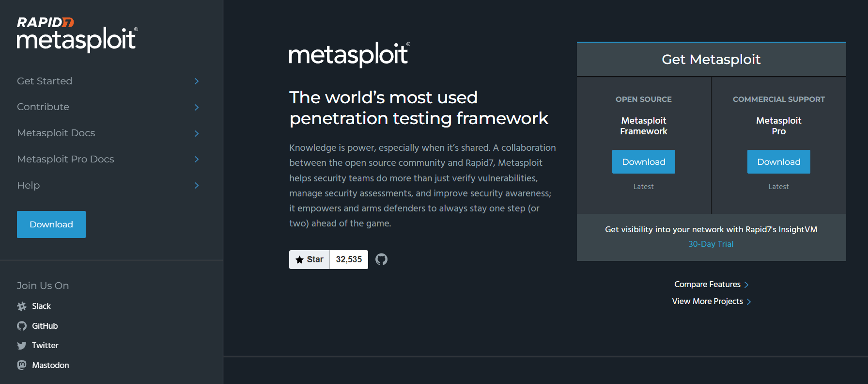Download Metasploit Pro
The image size is (868, 384).
[778, 161]
